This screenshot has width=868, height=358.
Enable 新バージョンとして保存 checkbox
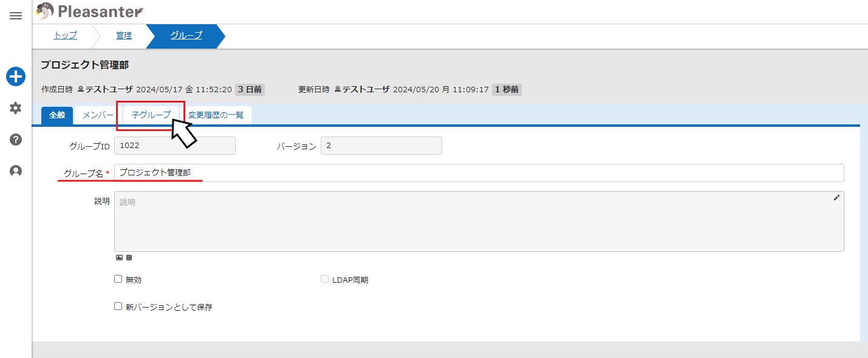118,306
